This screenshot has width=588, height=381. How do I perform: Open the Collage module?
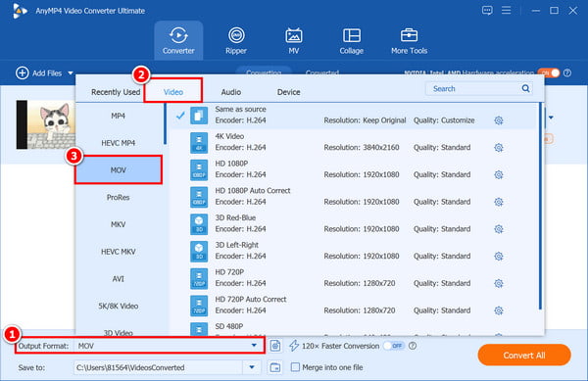click(352, 40)
